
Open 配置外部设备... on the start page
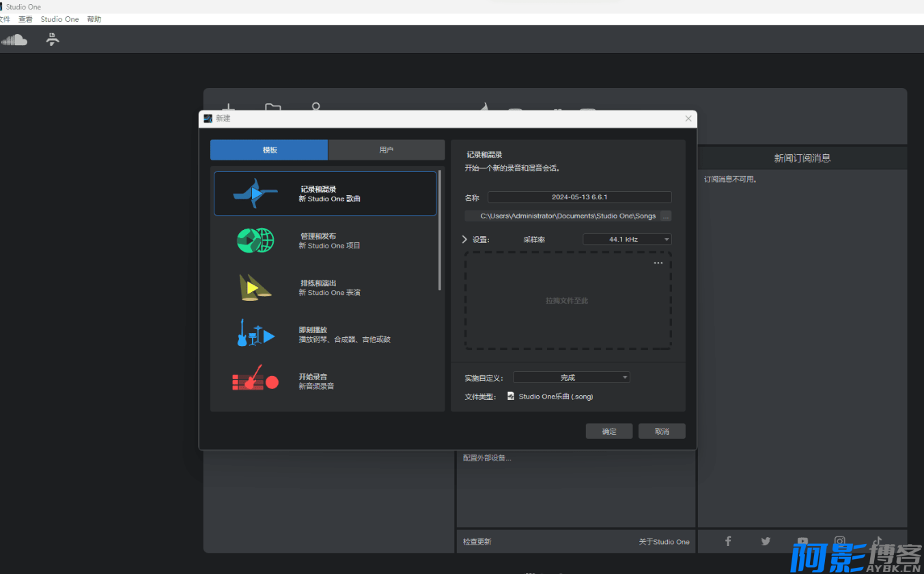click(x=487, y=458)
